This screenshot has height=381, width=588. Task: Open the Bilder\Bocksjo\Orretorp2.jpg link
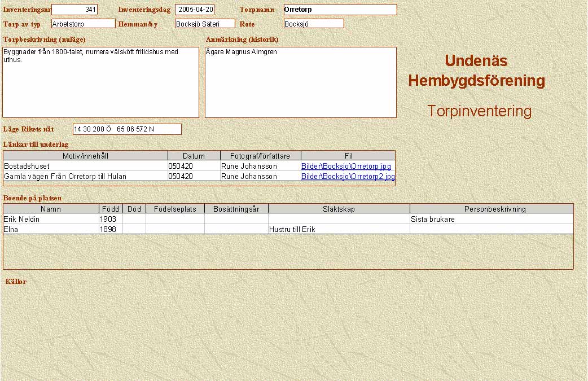pyautogui.click(x=348, y=177)
